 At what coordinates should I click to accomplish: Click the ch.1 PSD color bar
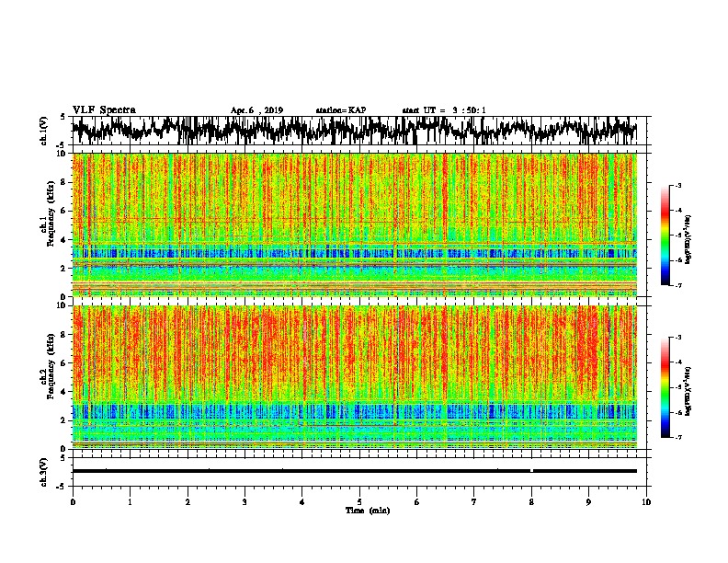[665, 236]
